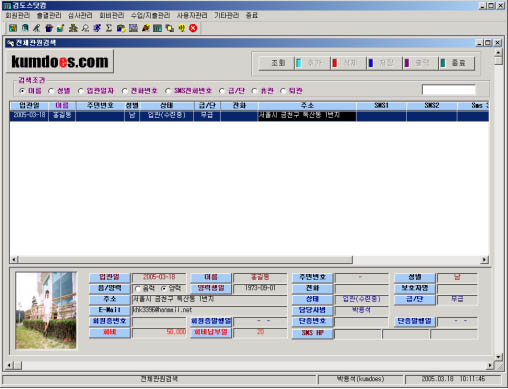The width and height of the screenshot is (508, 389).
Task: Open the 심사관리 menu
Action: click(80, 16)
